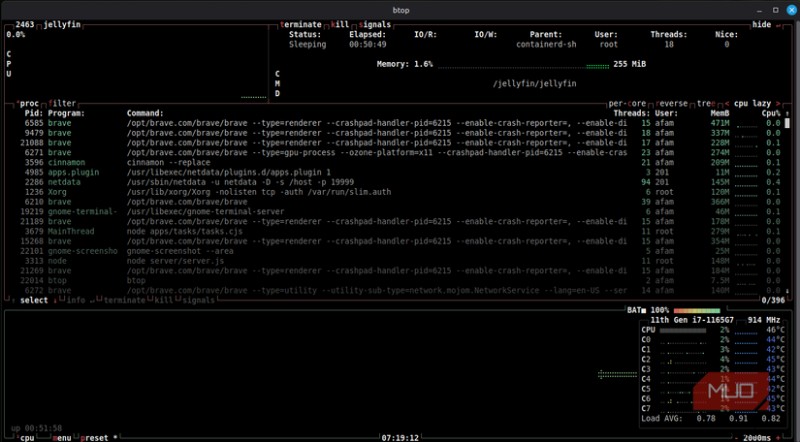Viewport: 800px width, 442px height.
Task: Click the left arrow before cpu lazy
Action: 727,103
